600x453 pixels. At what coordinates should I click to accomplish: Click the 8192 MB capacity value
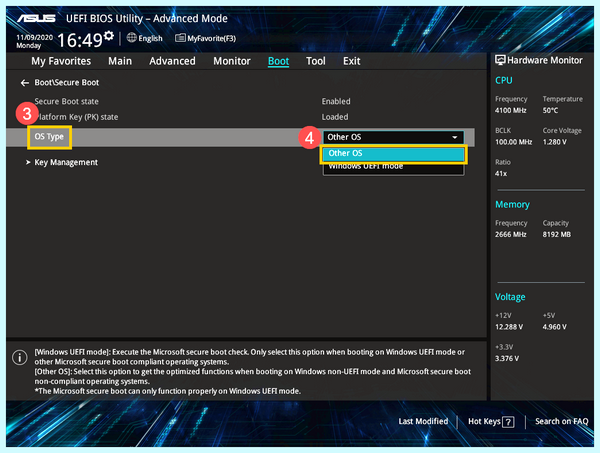[x=556, y=234]
